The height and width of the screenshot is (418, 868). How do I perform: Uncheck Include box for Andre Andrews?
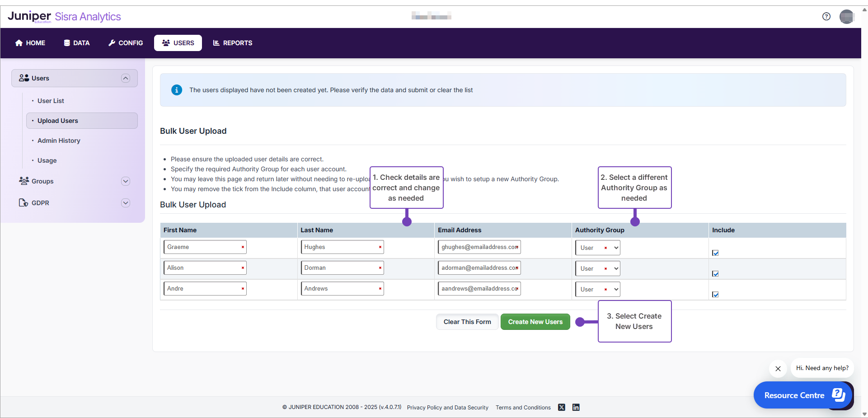click(715, 295)
